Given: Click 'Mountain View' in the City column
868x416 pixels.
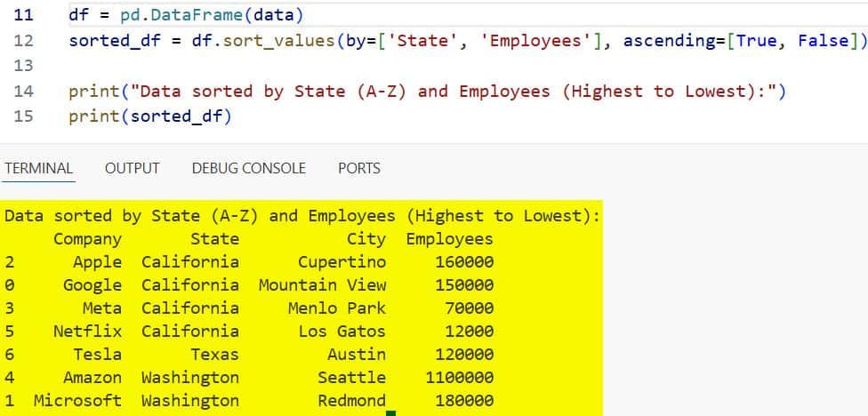Looking at the screenshot, I should (x=322, y=285).
